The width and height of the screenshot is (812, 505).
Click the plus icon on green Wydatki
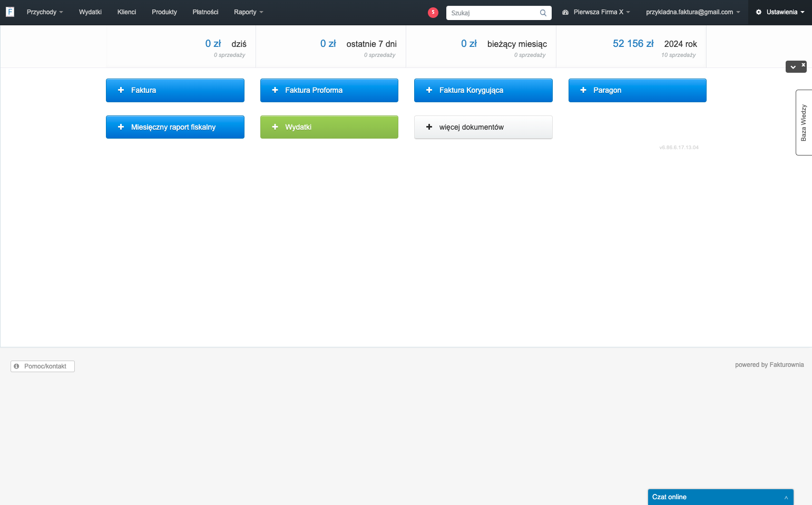(275, 127)
